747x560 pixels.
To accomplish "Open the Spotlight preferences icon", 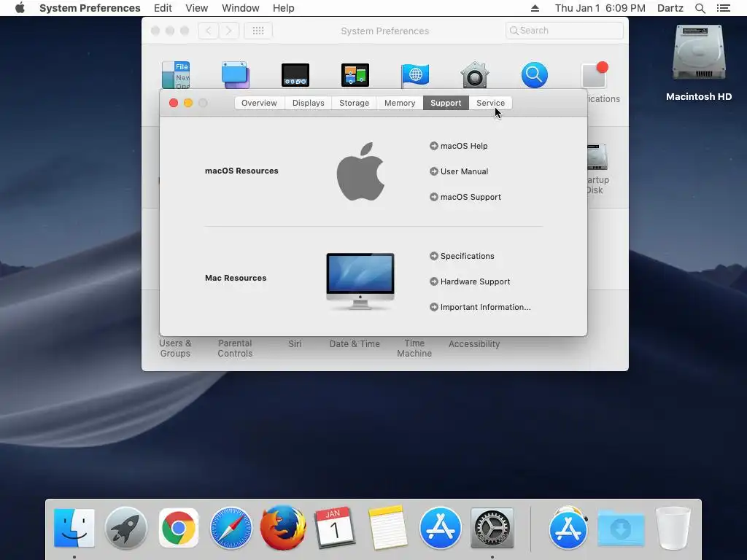I will click(535, 75).
